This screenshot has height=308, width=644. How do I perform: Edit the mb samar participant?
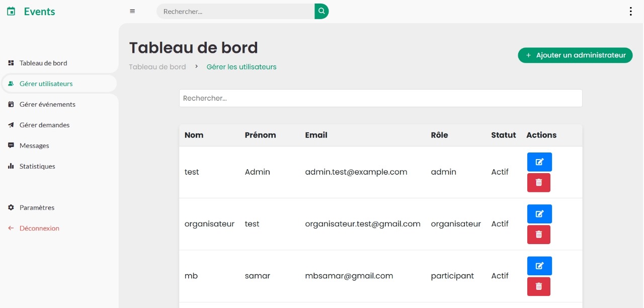[539, 266]
